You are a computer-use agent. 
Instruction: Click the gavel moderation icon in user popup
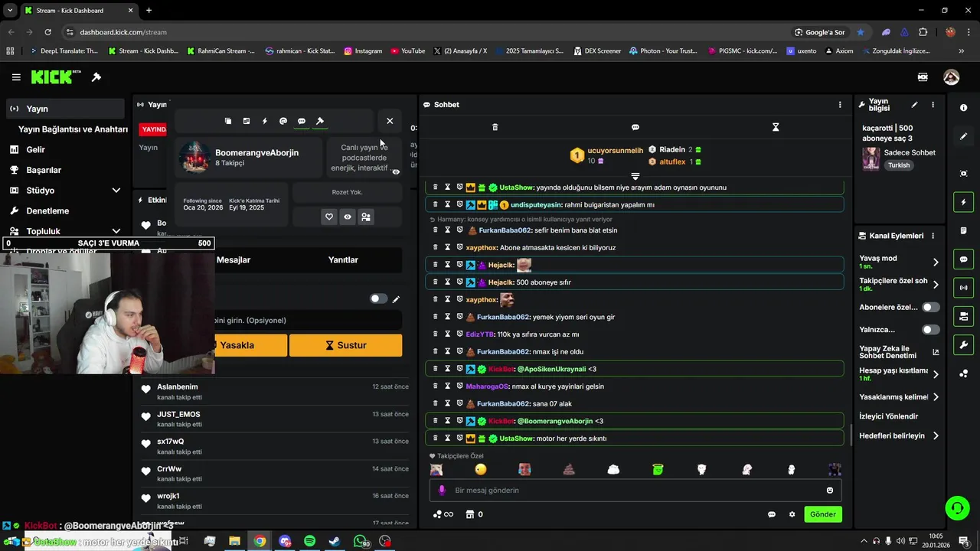coord(320,121)
